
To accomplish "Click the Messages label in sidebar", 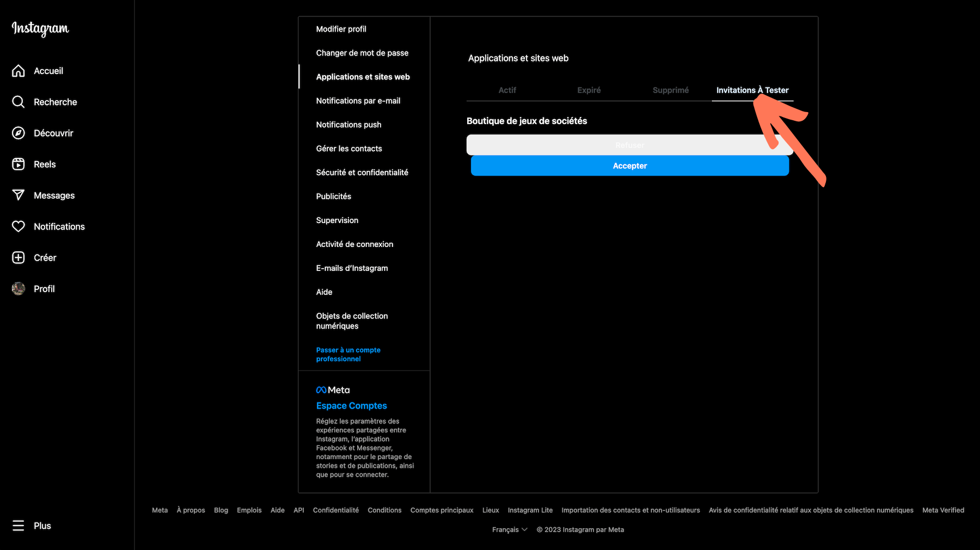I will tap(54, 195).
